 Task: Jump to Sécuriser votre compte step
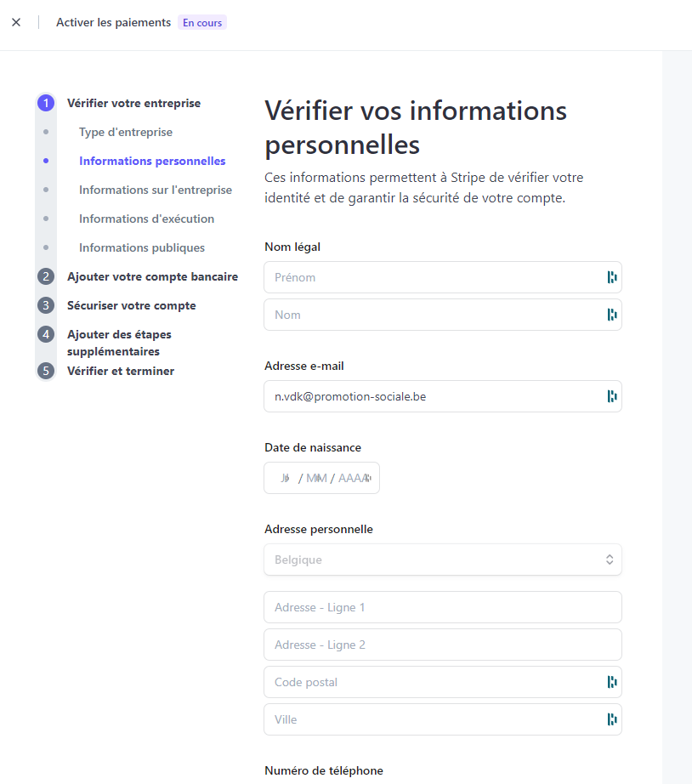click(x=132, y=305)
